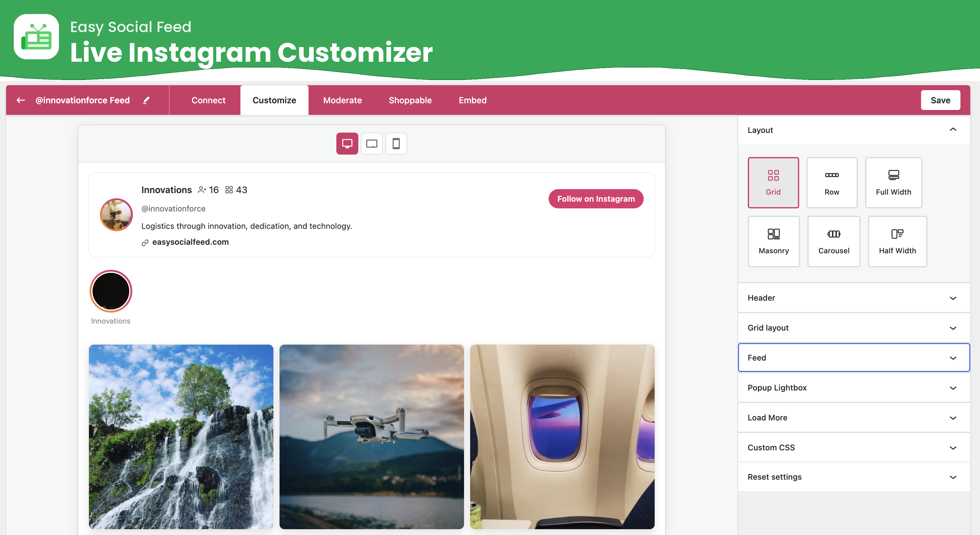Click the Innovations profile avatar in header
Screen dimensions: 980x535
(x=116, y=214)
